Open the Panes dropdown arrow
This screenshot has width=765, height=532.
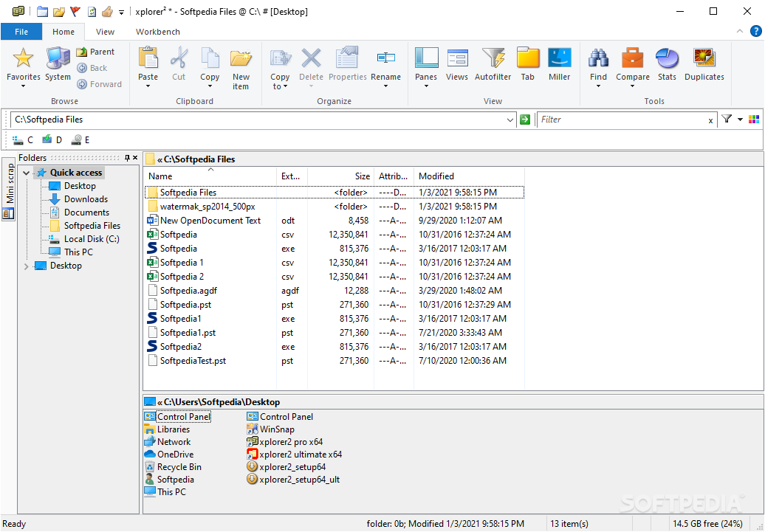click(426, 86)
